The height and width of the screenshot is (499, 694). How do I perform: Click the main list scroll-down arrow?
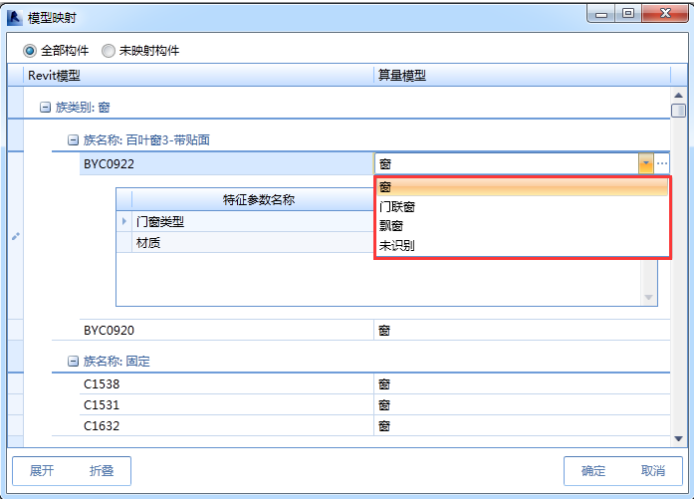(679, 439)
